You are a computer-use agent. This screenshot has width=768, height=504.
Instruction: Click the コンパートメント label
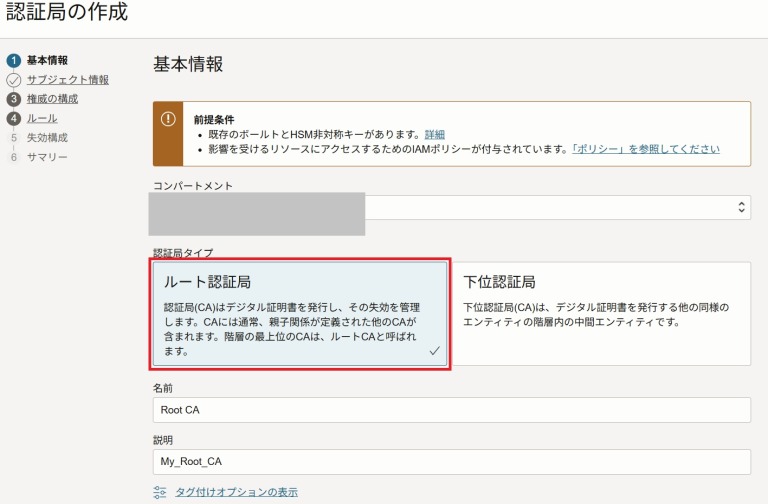point(193,186)
